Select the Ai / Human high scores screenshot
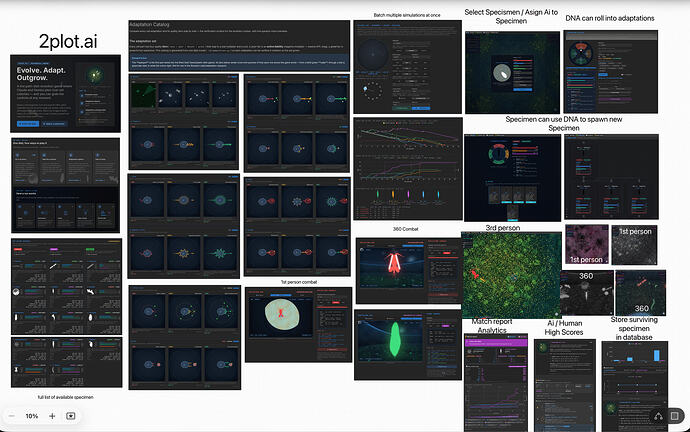Image resolution: width=690 pixels, height=432 pixels. tap(565, 385)
